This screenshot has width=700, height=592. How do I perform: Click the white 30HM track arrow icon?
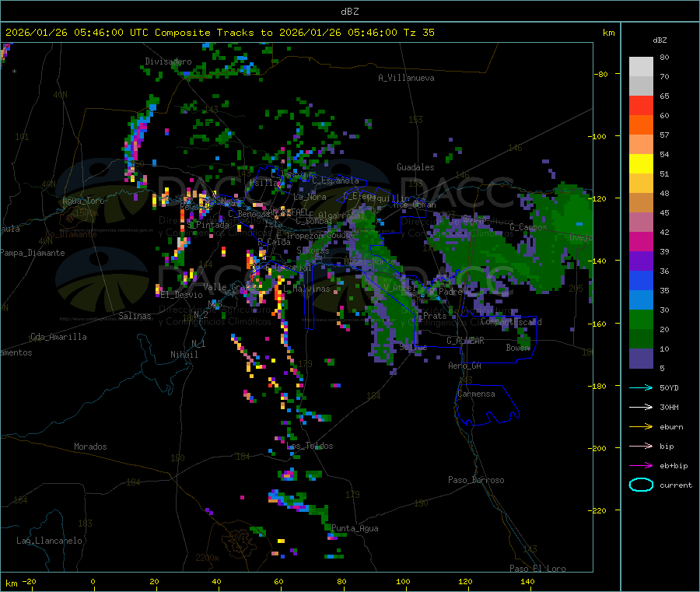[x=641, y=407]
